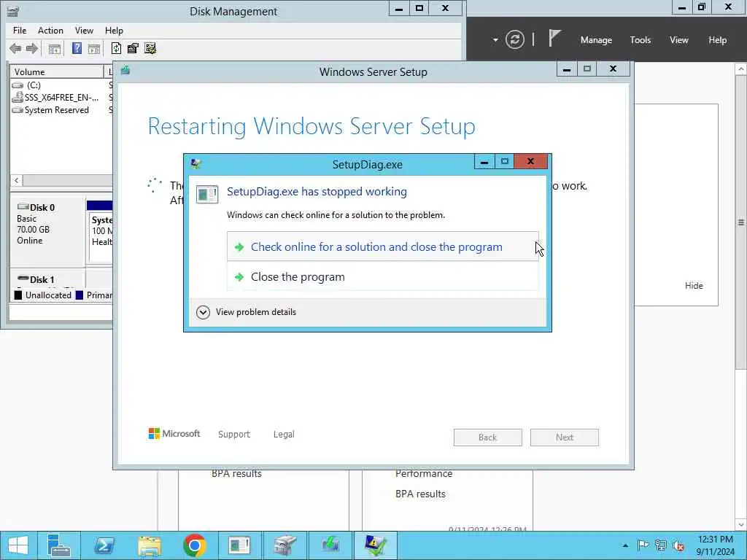Click the lower BPA results in Server Manager
Viewport: 747px width, 560px height.
420,494
